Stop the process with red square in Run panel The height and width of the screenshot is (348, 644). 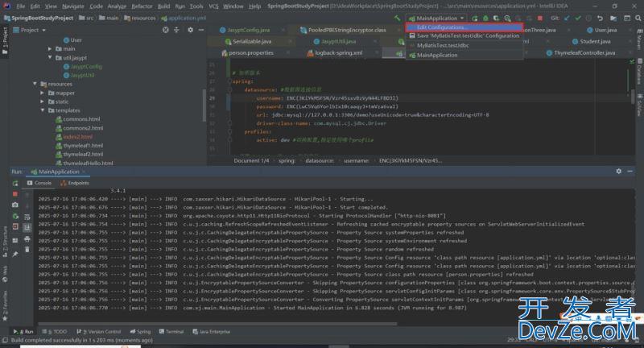(15, 193)
